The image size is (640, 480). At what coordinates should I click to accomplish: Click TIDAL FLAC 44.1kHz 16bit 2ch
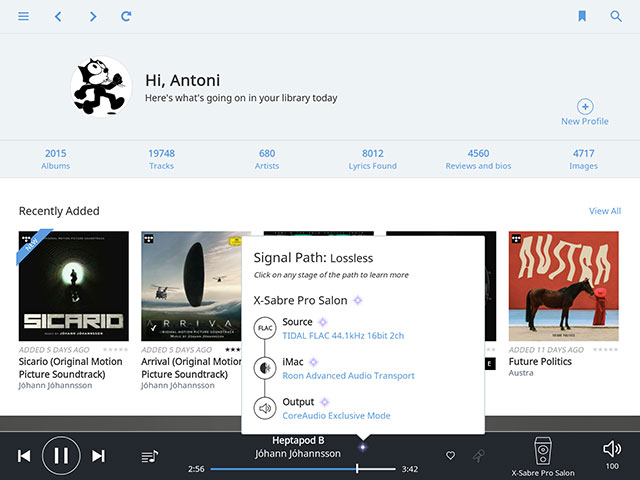pyautogui.click(x=343, y=336)
